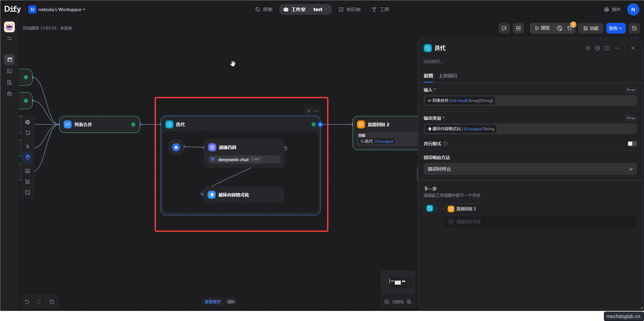Click the add node plus icon
Viewport: 644px width, 321px height.
pos(28,122)
